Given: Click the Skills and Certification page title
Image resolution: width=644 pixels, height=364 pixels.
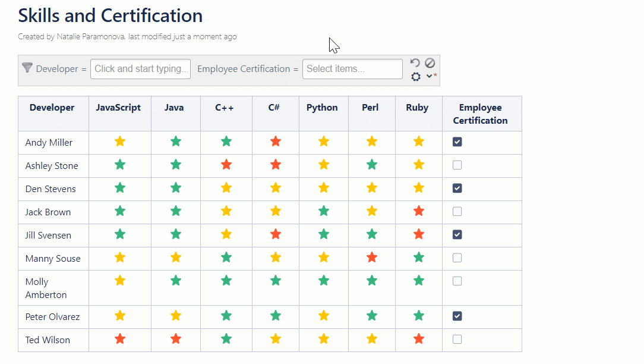Looking at the screenshot, I should coord(111,15).
